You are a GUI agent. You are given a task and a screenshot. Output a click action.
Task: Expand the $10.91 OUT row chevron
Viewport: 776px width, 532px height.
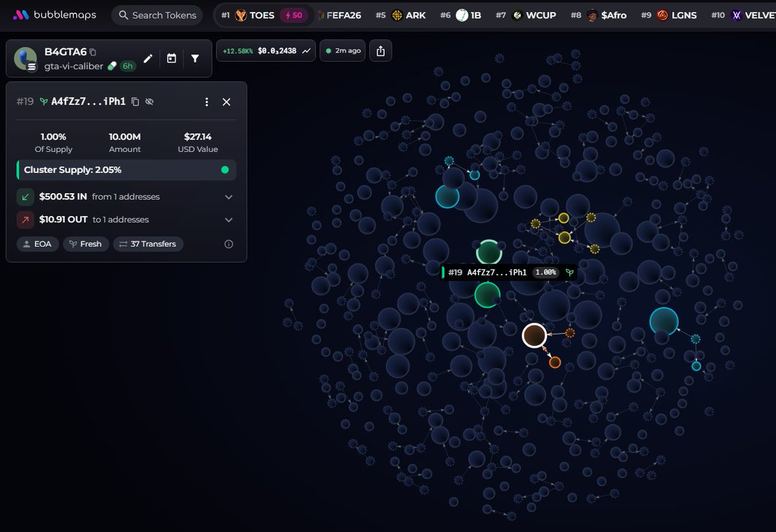[x=228, y=220]
